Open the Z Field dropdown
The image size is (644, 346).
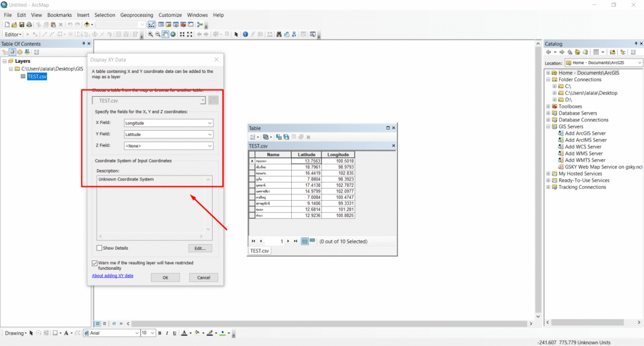pyautogui.click(x=209, y=146)
